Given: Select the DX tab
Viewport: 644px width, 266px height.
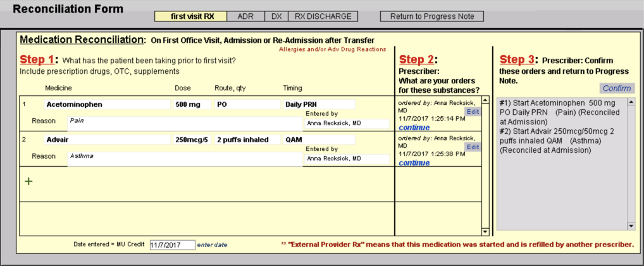Looking at the screenshot, I should [276, 16].
